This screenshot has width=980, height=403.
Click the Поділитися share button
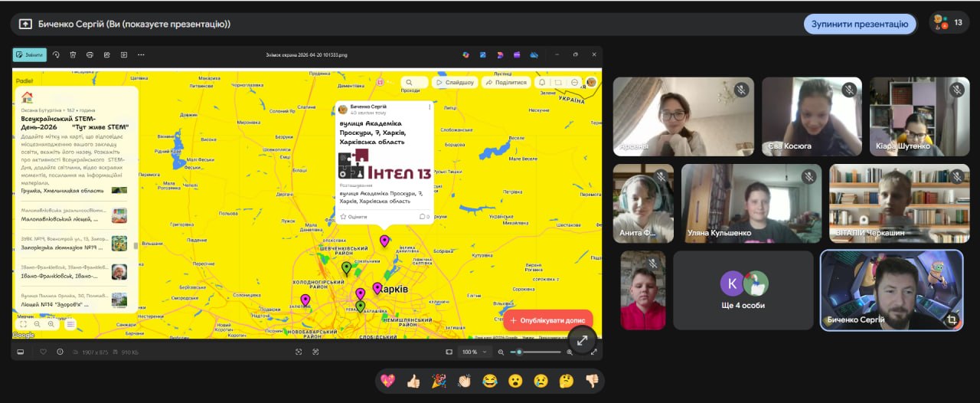coord(505,83)
